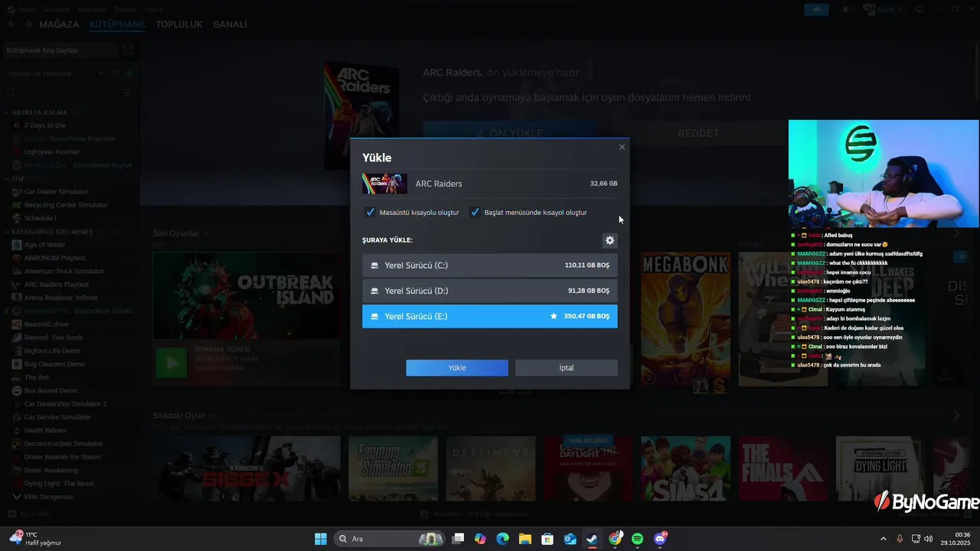Open Microsoft Edge from taskbar
Viewport: 980px width, 551px height.
pyautogui.click(x=502, y=539)
